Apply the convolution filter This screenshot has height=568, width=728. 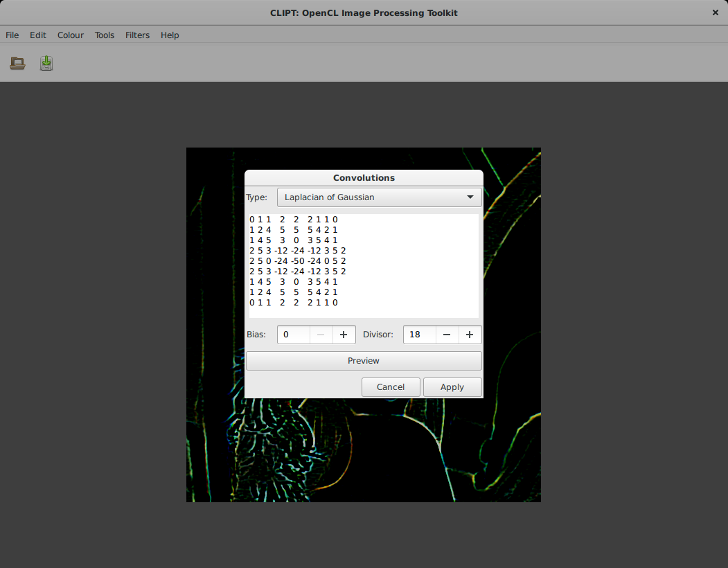452,387
